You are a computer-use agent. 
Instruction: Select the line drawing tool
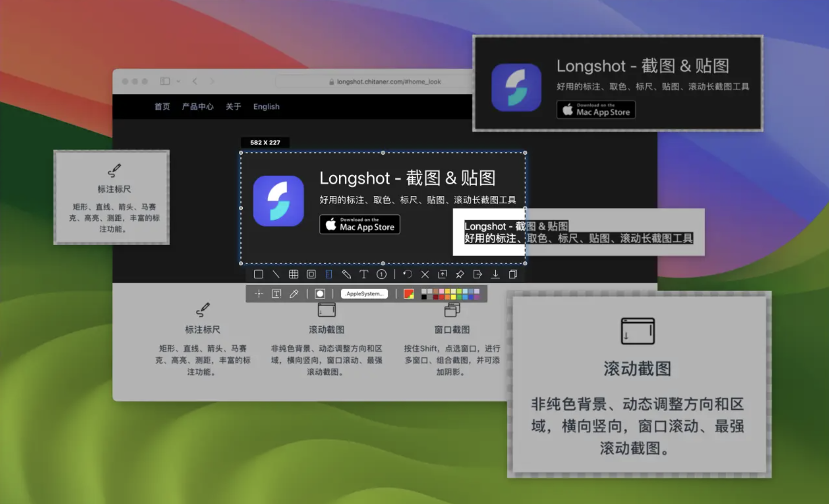[x=276, y=274]
